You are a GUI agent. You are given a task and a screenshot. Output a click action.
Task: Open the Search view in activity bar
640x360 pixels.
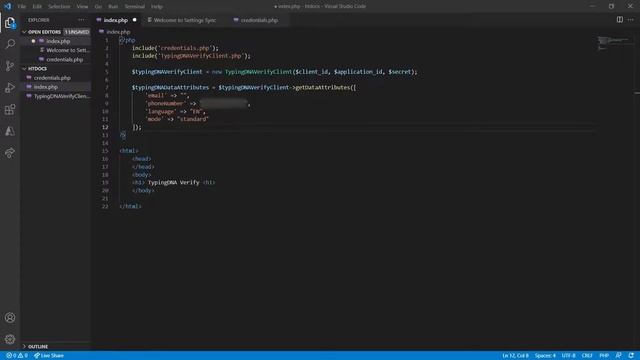pos(10,44)
